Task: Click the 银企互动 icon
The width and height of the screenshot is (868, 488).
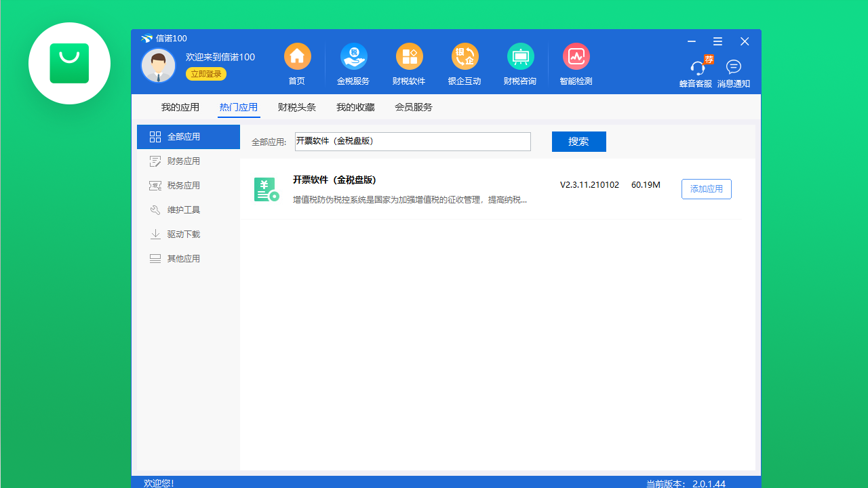Action: 465,64
